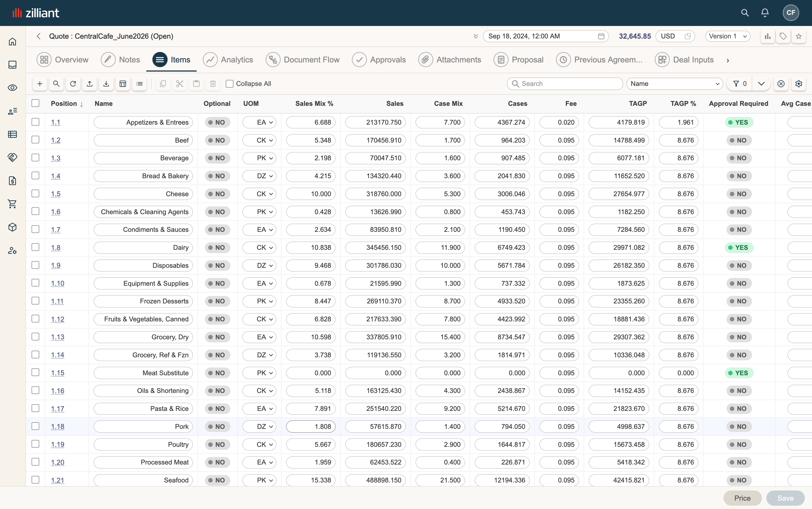Mark quote as favorite with star
This screenshot has width=812, height=509.
(798, 36)
